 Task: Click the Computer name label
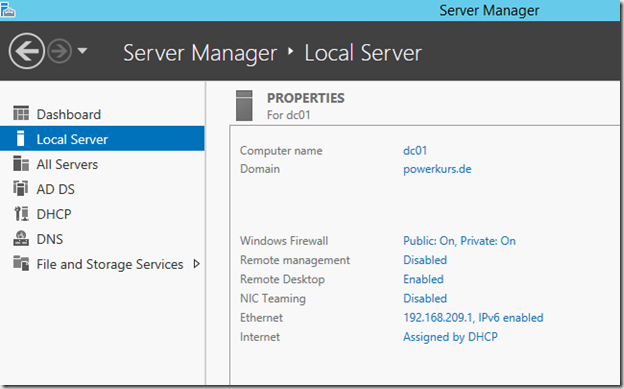[281, 151]
